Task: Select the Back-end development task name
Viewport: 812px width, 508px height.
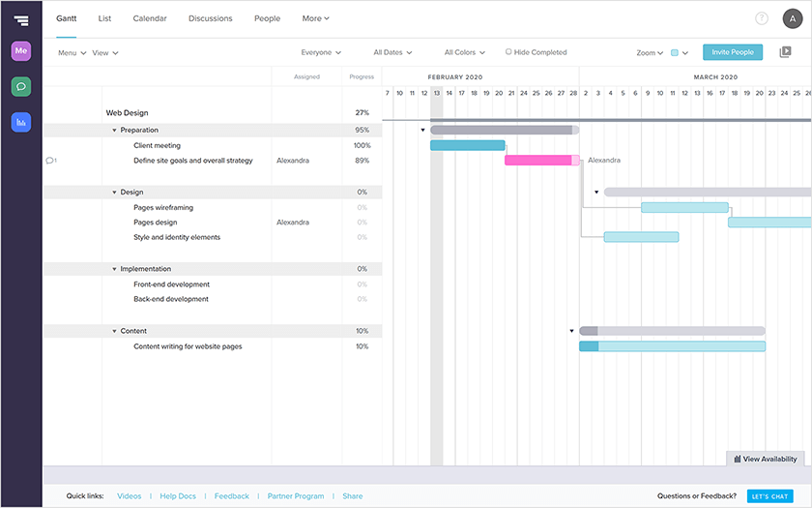Action: (171, 299)
